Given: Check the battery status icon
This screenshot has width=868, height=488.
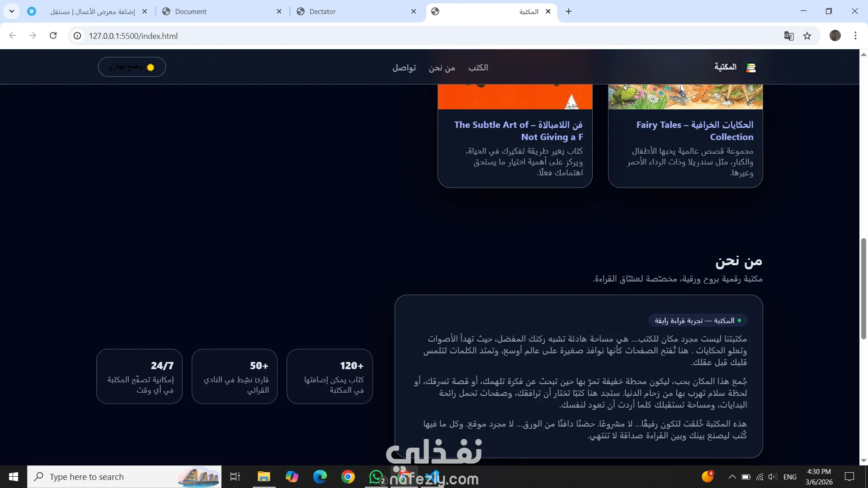Looking at the screenshot, I should (x=746, y=477).
